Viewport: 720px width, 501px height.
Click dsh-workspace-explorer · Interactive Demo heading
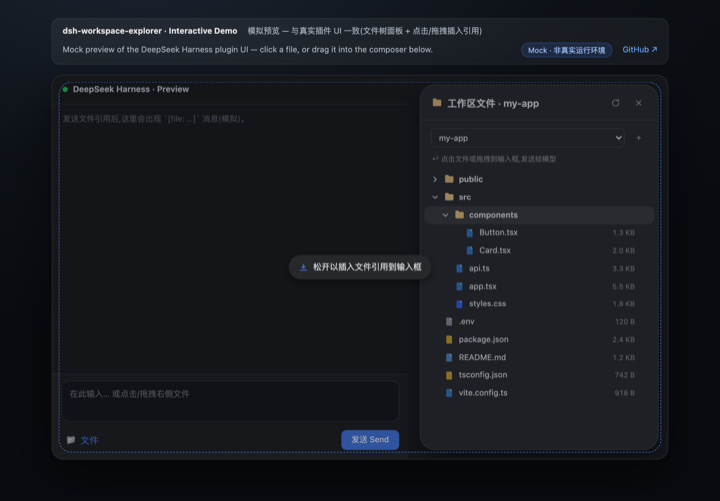click(x=150, y=31)
